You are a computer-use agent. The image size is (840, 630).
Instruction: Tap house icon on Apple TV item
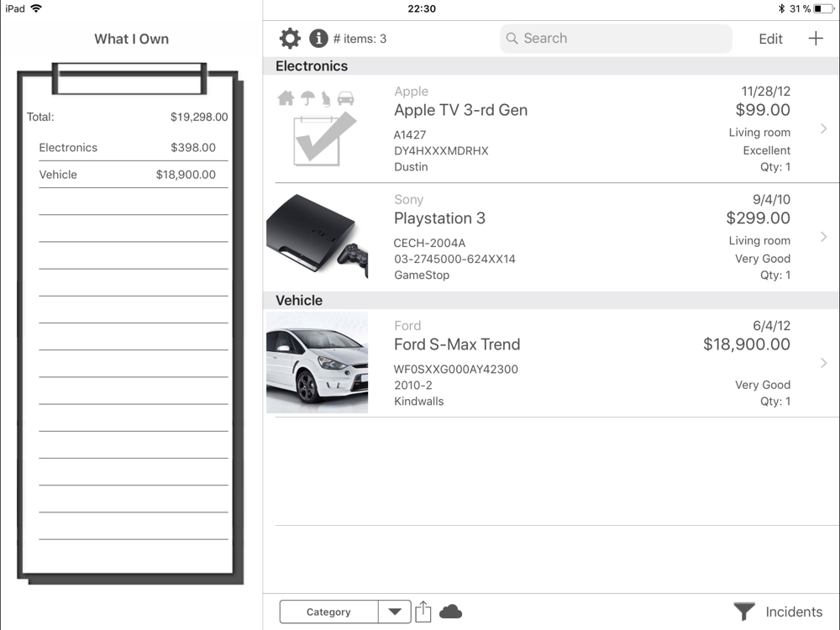click(x=286, y=98)
